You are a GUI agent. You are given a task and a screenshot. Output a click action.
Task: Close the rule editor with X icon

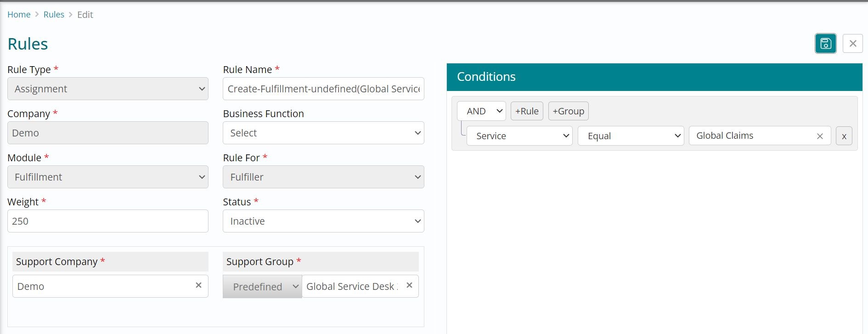point(852,44)
